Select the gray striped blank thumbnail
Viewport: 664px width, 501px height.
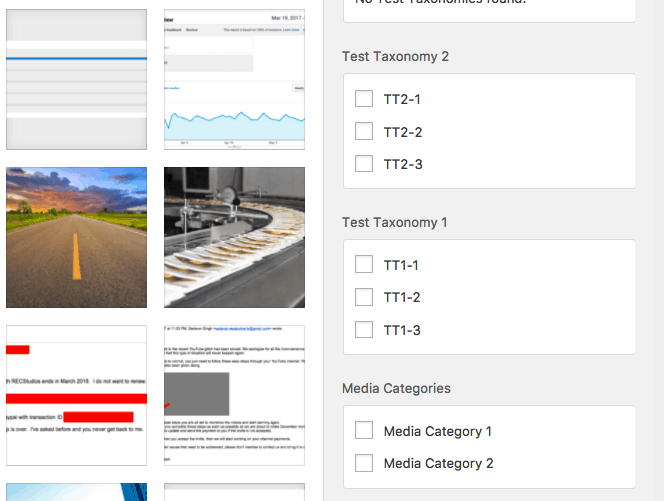pos(77,80)
